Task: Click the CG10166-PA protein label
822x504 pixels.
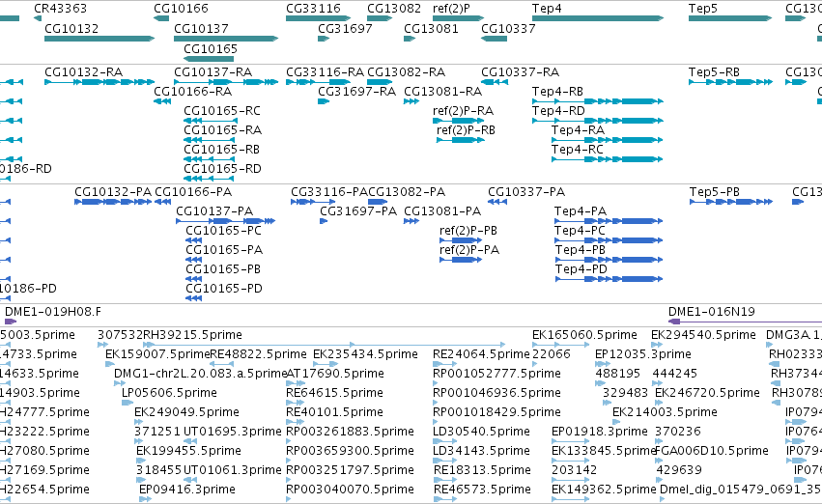Action: (x=193, y=192)
